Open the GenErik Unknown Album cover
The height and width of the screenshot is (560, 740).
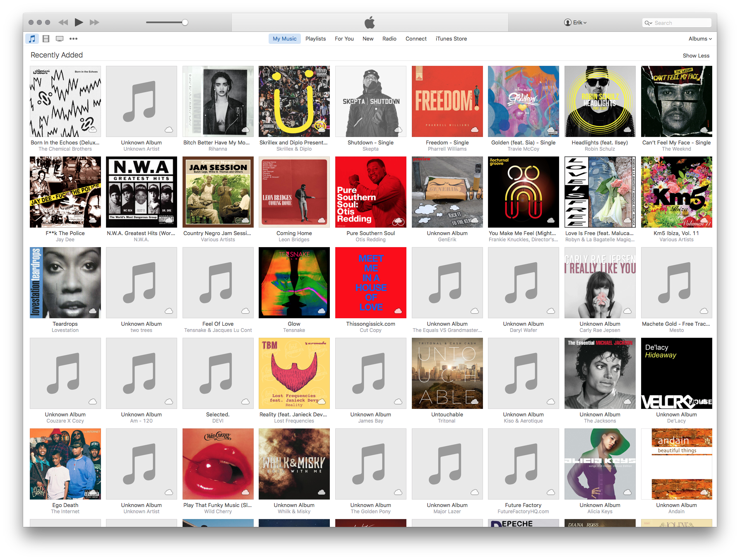[447, 192]
